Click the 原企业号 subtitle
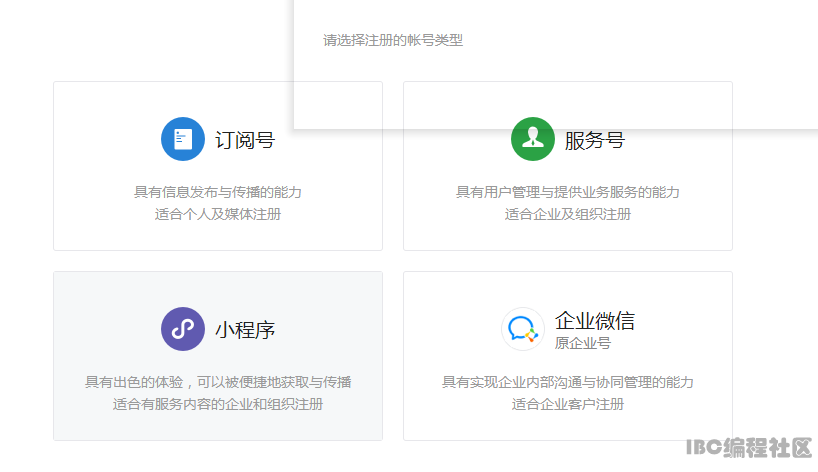This screenshot has height=472, width=818. coord(583,343)
